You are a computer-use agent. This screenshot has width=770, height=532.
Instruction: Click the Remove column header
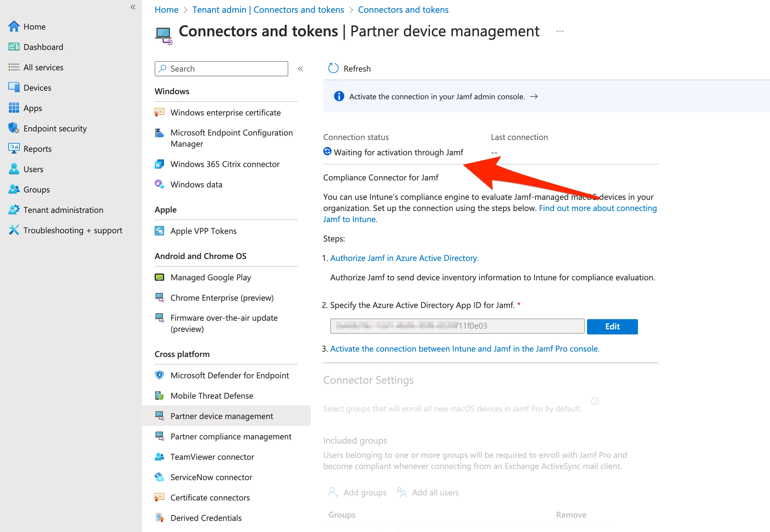coord(571,515)
